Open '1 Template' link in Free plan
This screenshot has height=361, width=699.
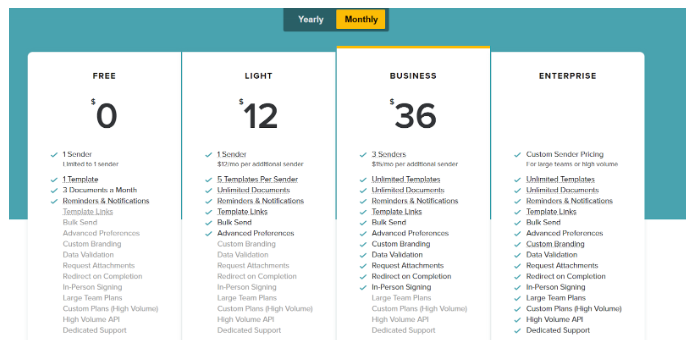80,179
